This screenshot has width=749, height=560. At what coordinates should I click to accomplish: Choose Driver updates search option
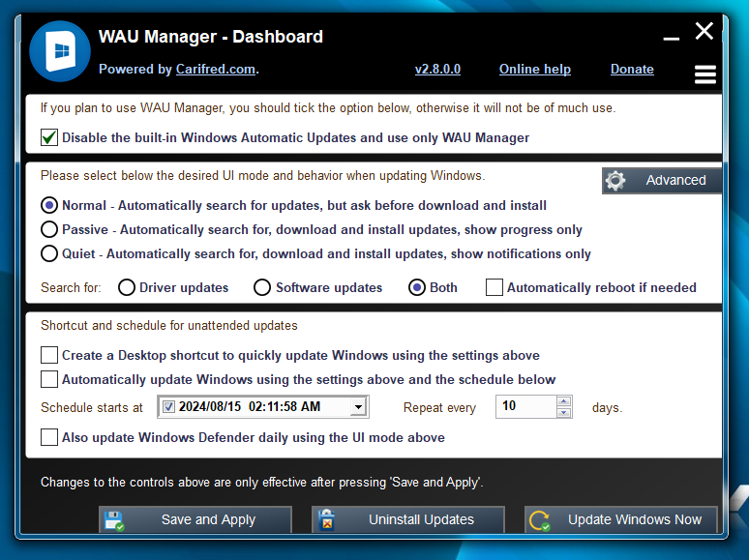127,287
